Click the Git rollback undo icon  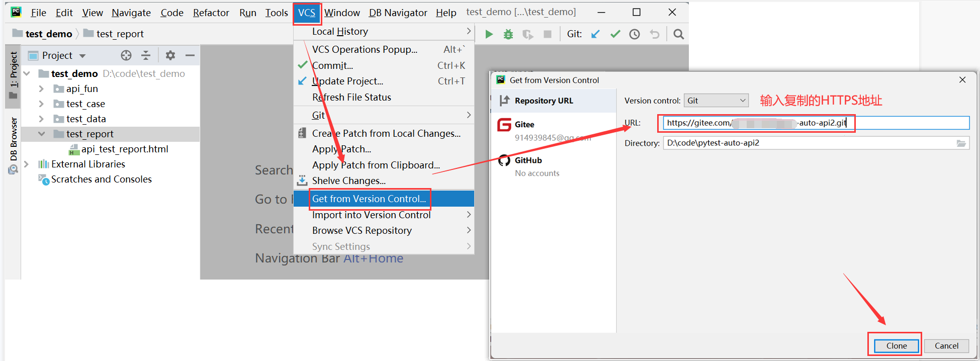click(x=654, y=34)
